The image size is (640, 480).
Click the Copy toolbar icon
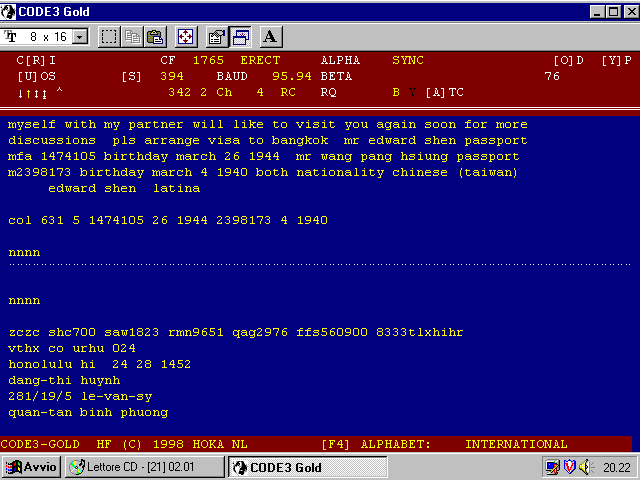pos(133,37)
